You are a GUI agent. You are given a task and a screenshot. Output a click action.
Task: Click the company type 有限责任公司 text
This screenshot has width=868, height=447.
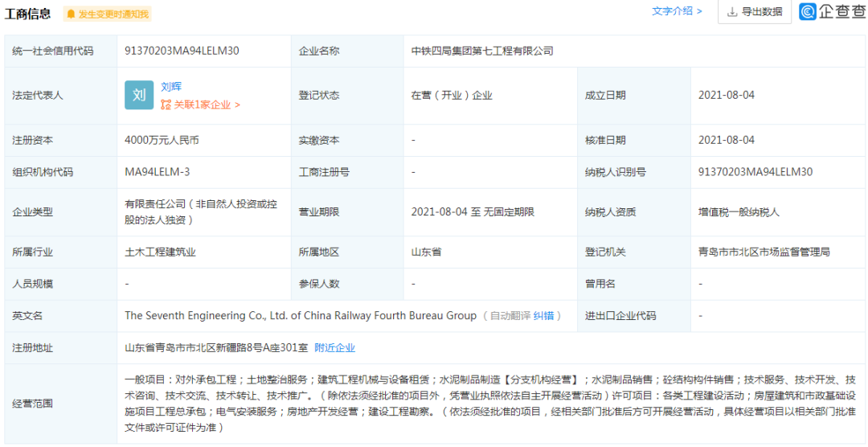201,211
